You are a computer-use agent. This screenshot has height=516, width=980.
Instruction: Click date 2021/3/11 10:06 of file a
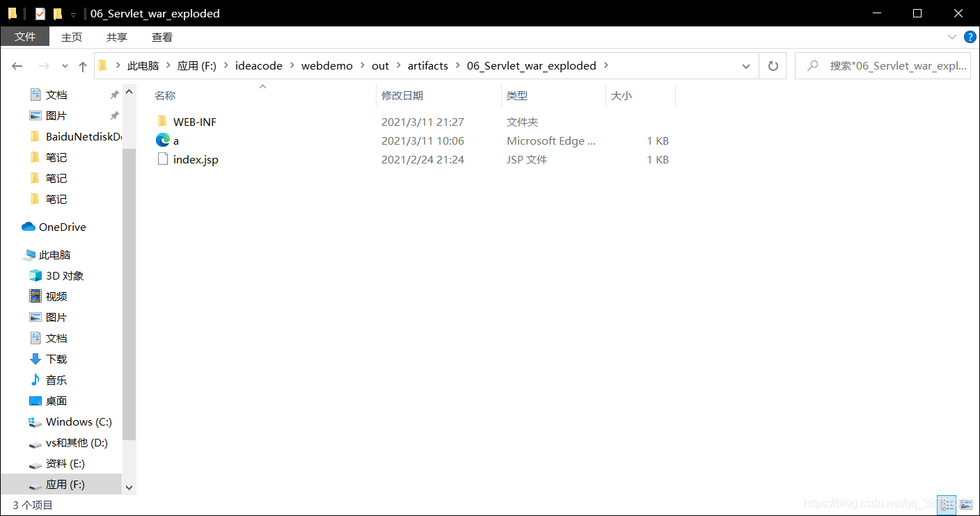422,140
